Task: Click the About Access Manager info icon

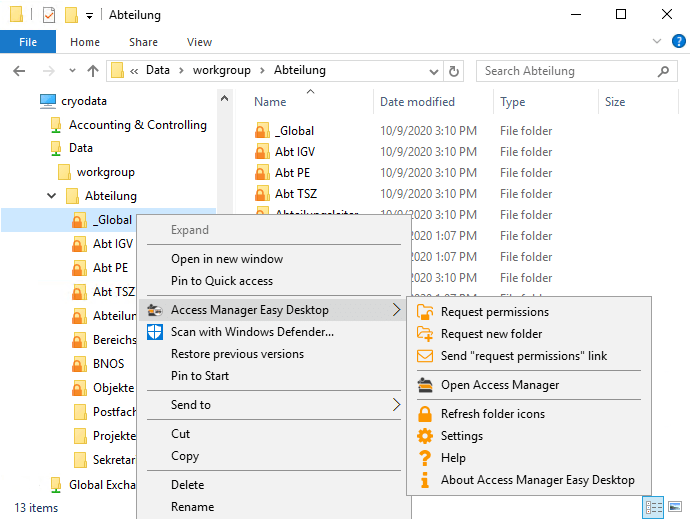Action: point(425,480)
